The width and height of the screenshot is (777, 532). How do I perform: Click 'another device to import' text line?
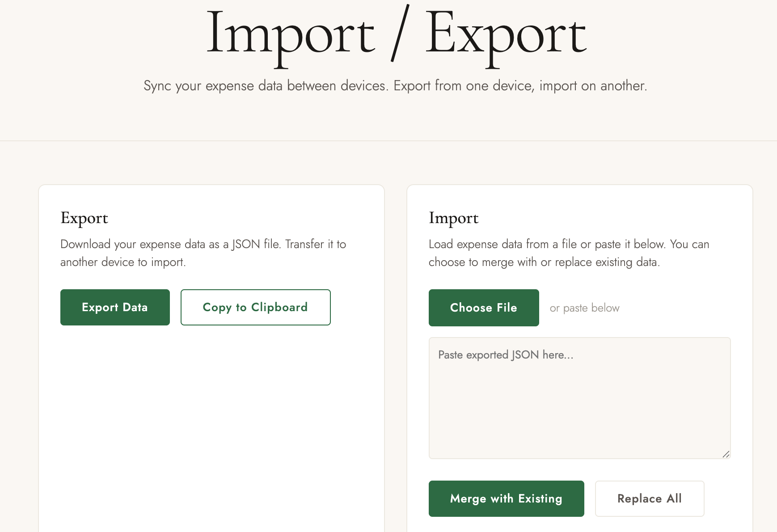tap(123, 262)
